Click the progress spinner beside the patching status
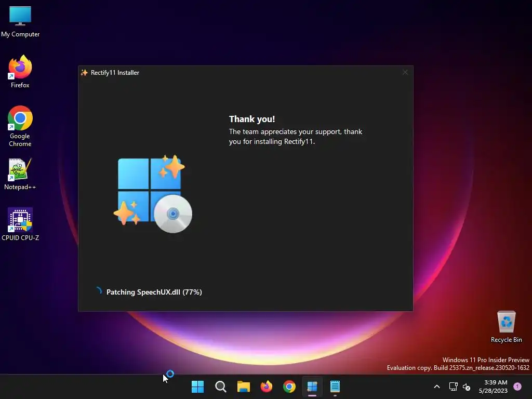This screenshot has width=532, height=399. (x=98, y=291)
